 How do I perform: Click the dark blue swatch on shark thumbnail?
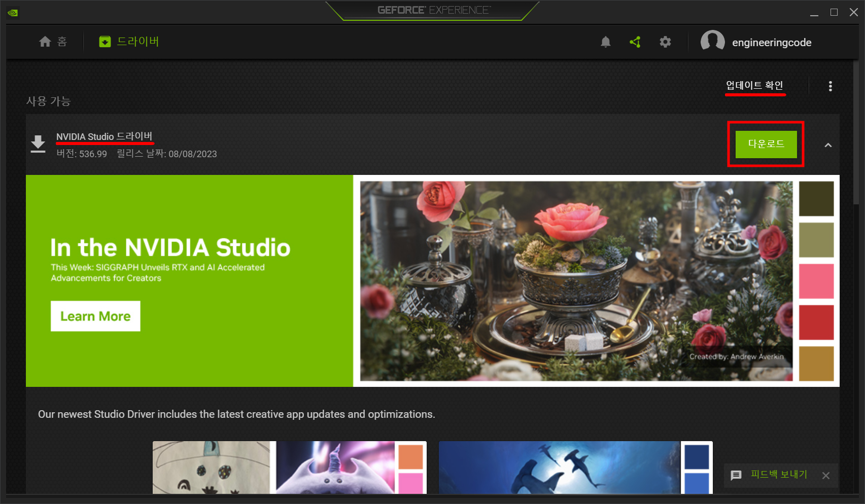click(x=697, y=457)
